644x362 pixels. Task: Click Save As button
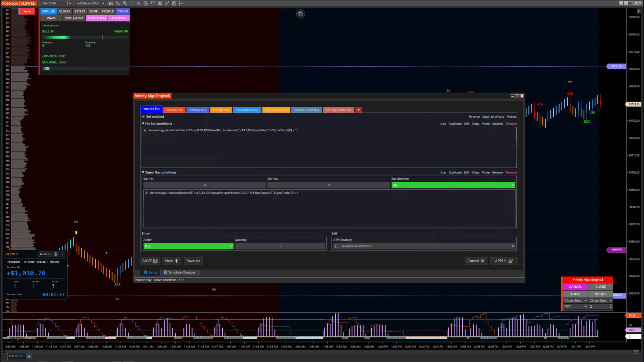pos(193,261)
